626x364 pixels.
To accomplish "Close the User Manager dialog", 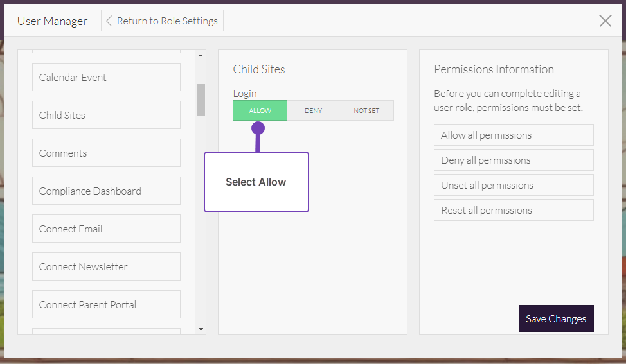I will [x=605, y=21].
